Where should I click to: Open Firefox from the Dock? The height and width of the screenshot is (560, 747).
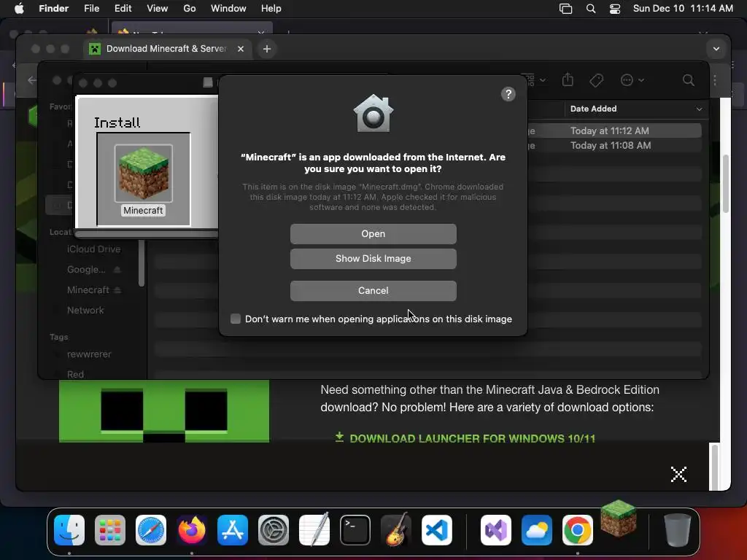(192, 530)
